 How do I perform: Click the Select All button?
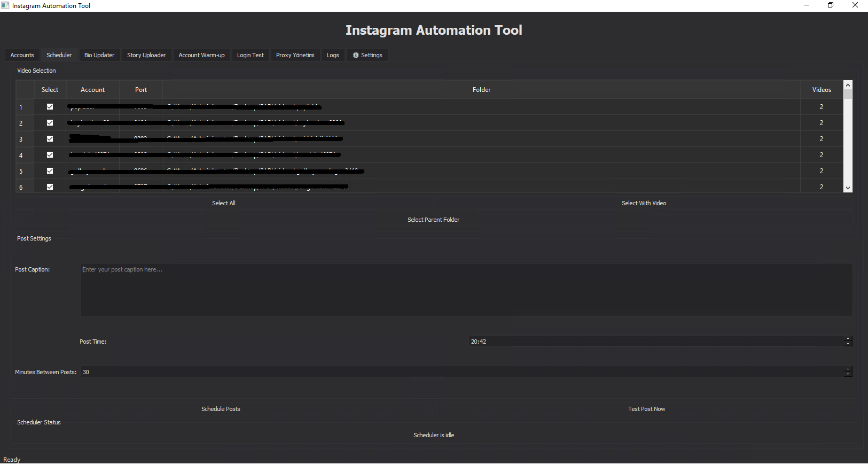tap(224, 203)
